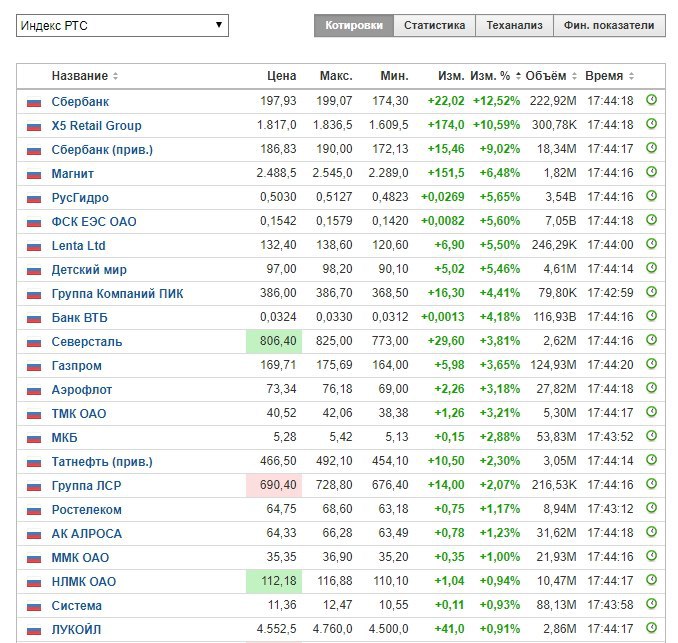The height and width of the screenshot is (643, 678).
Task: Open the НЛМК ОАО link
Action: (84, 582)
